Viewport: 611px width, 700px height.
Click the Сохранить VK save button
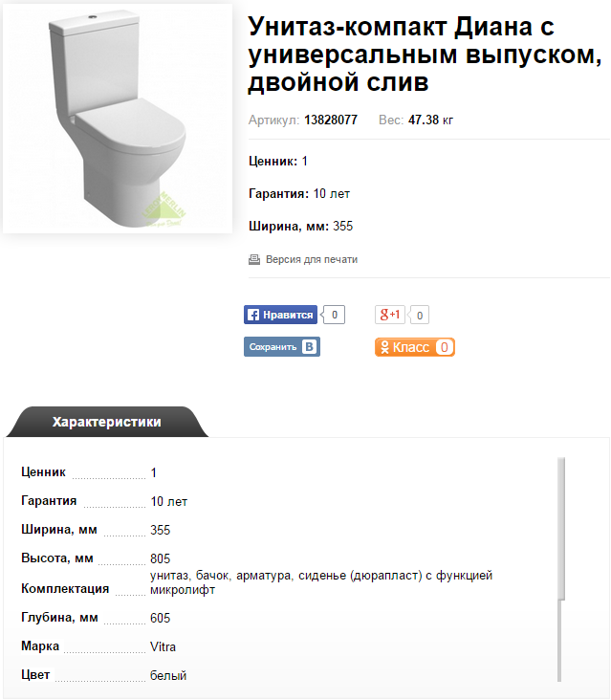pyautogui.click(x=282, y=347)
